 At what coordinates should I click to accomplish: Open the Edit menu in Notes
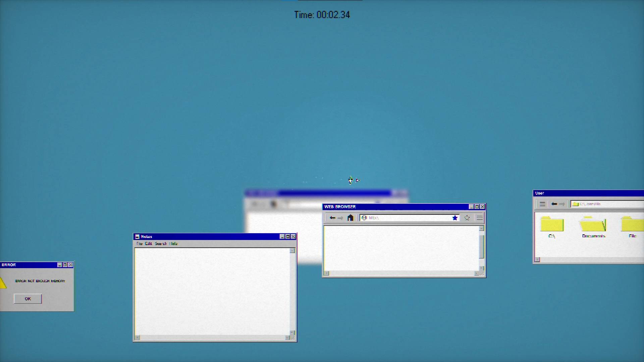click(149, 244)
